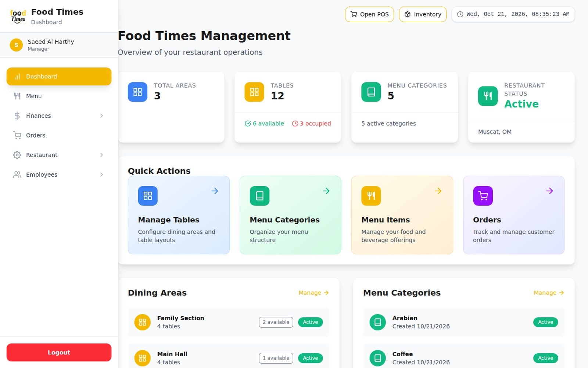Viewport: 588px width, 368px height.
Task: Open Orders in the sidebar
Action: [59, 135]
